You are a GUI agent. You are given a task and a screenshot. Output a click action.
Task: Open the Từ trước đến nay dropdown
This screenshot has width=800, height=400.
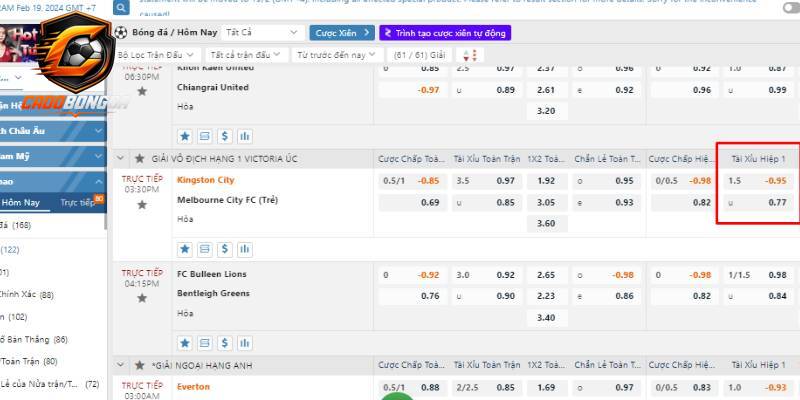[x=337, y=55]
